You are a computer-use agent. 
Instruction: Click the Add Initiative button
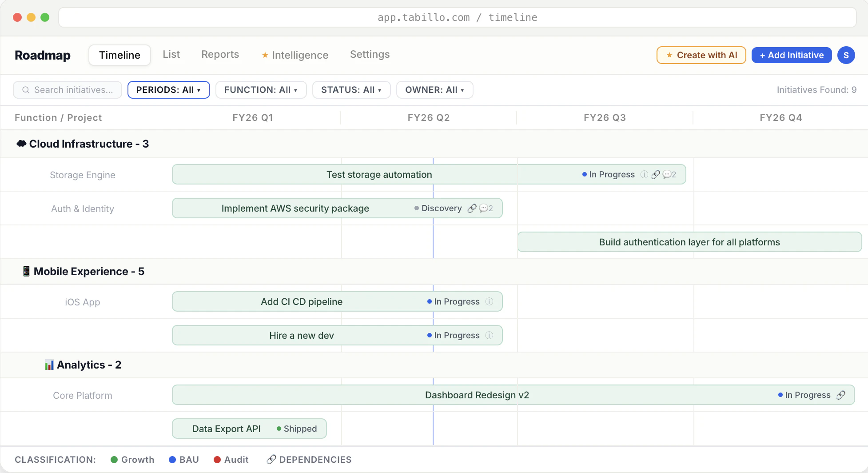(x=791, y=55)
